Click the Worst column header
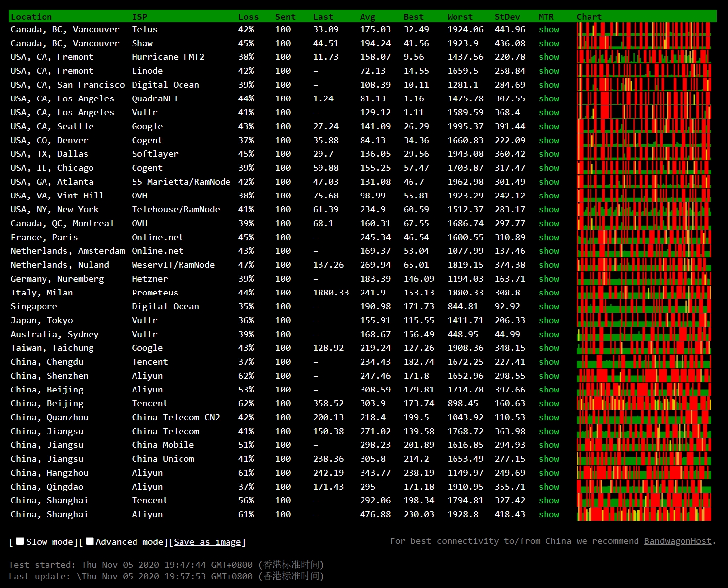The height and width of the screenshot is (588, 728). pyautogui.click(x=460, y=17)
